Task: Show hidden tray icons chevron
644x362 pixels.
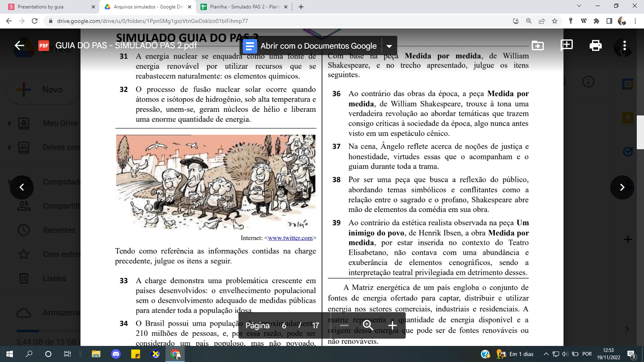Action: point(546,354)
